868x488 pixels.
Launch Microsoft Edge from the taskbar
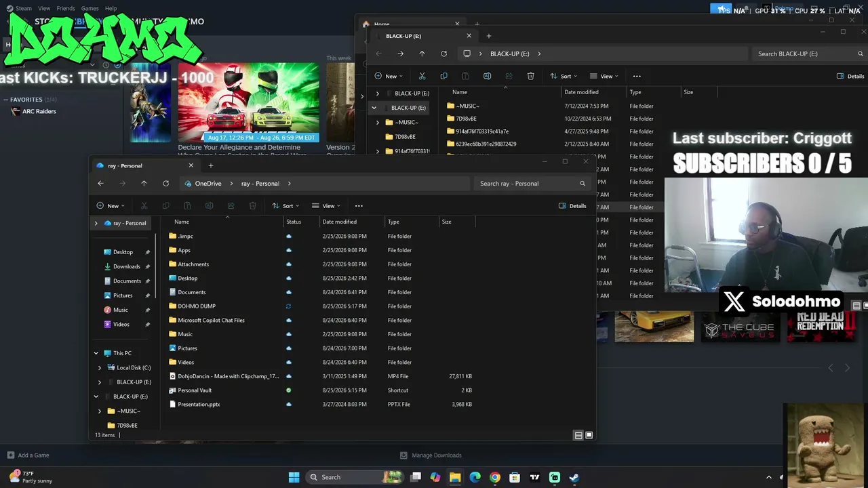pyautogui.click(x=475, y=477)
